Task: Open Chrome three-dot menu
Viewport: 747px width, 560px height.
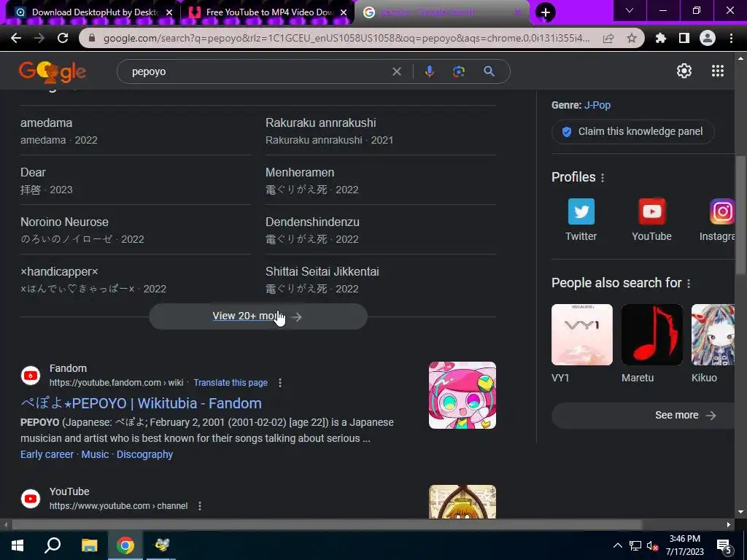Action: click(731, 38)
